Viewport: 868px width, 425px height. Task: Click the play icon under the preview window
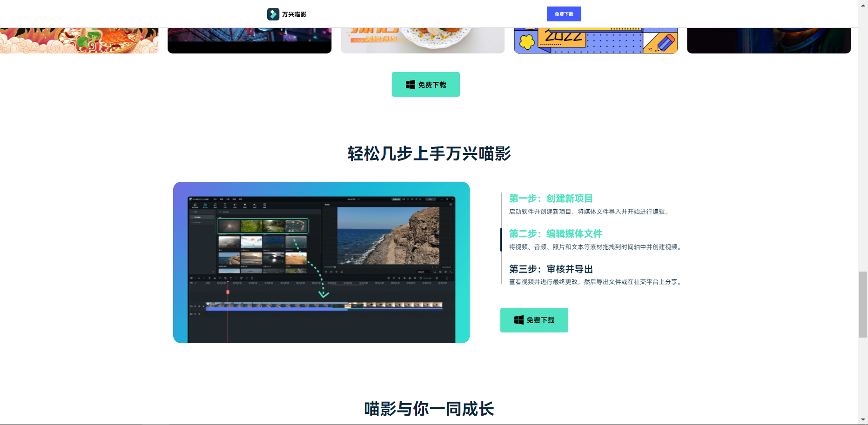331,272
